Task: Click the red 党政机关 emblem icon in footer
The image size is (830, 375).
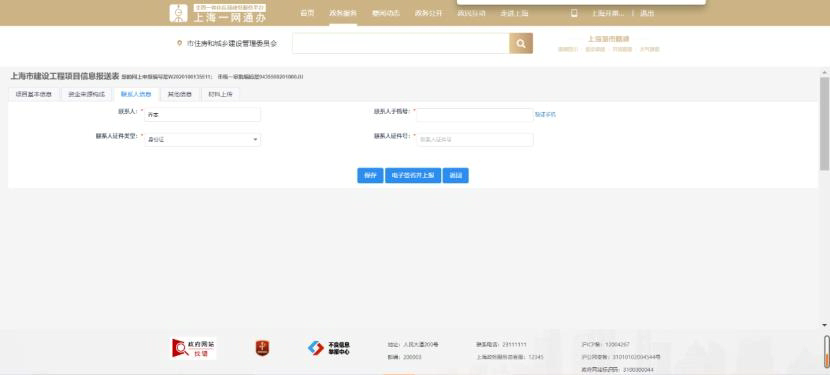Action: pyautogui.click(x=262, y=348)
